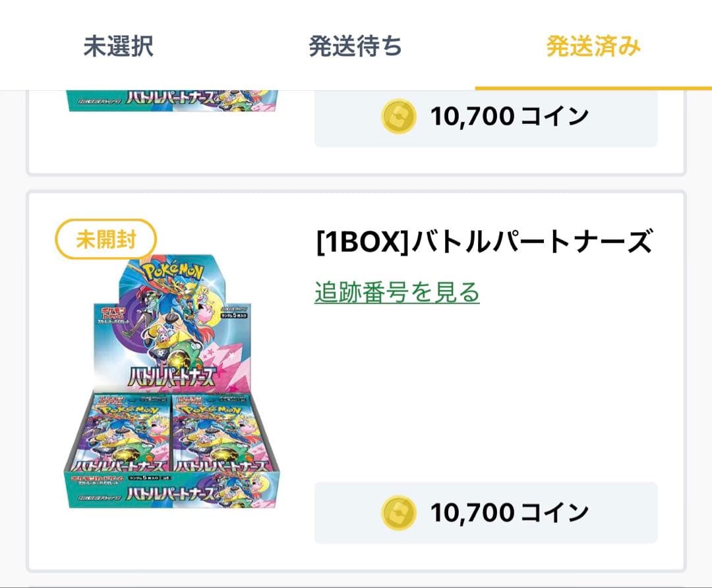712x588 pixels.
Task: Open the 発送待ち tab
Action: coord(356,46)
